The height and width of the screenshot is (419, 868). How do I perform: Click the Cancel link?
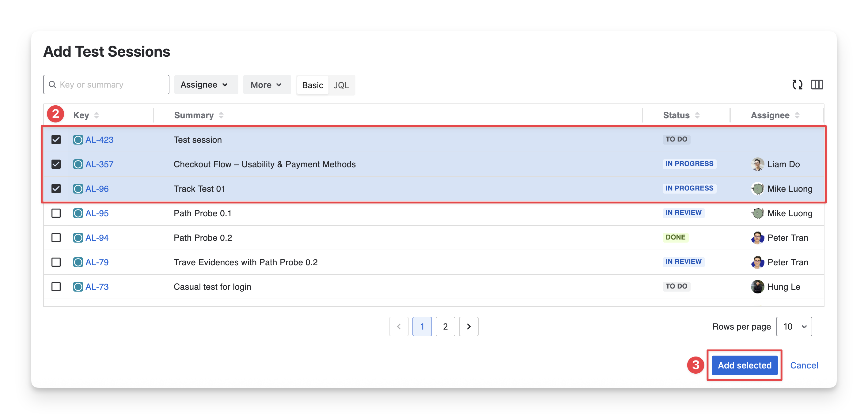pos(804,365)
